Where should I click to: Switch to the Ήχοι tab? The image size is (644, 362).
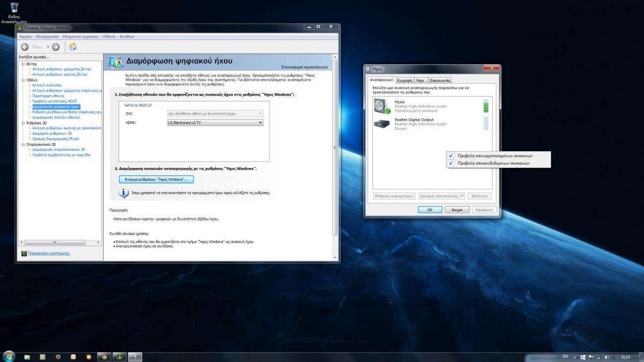point(420,80)
